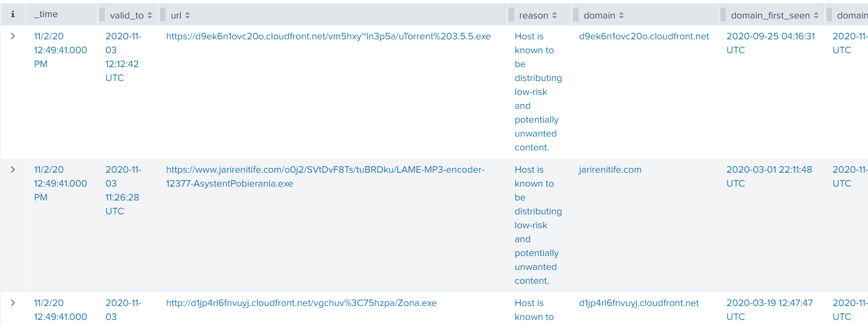
Task: Expand the uTorrent event row
Action: [13, 36]
